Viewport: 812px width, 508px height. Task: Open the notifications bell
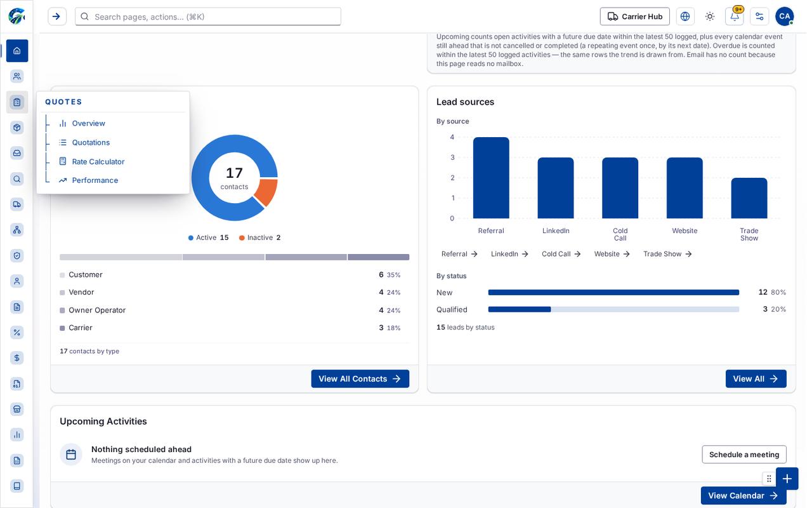pos(735,17)
